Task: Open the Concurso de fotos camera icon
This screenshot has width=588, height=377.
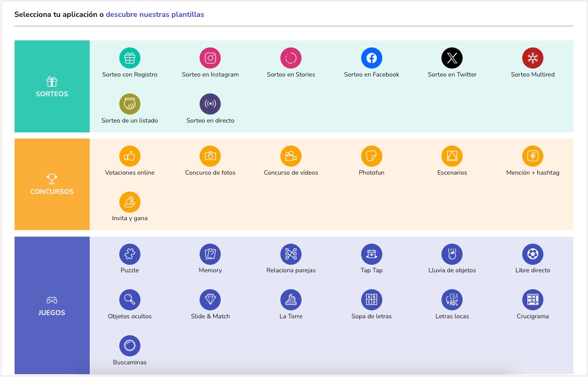Action: (x=210, y=156)
